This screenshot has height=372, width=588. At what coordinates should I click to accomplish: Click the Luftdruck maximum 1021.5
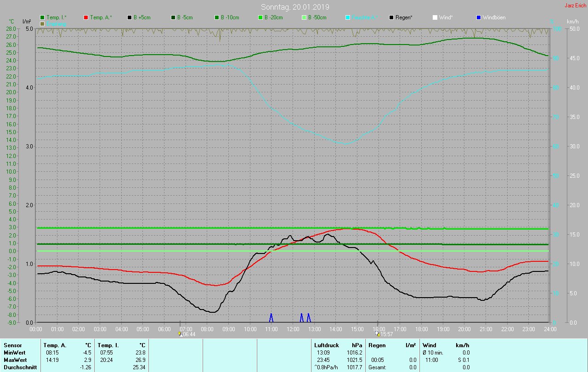[x=355, y=360]
